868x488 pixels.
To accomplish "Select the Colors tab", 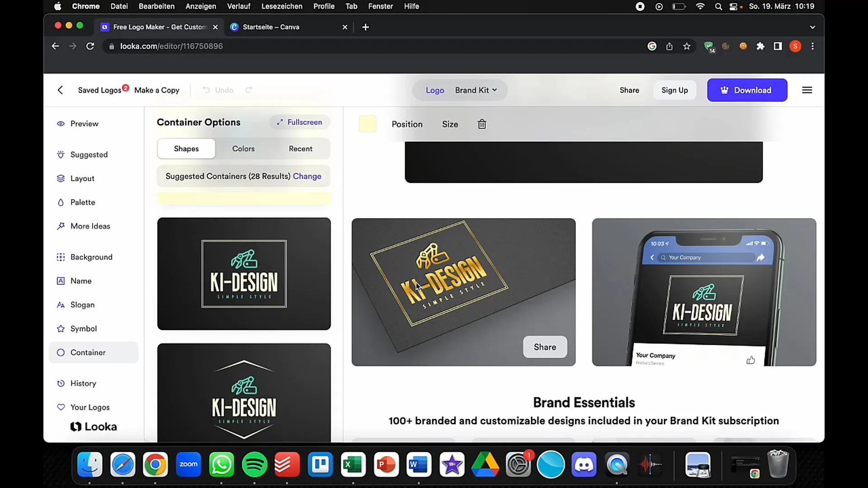I will (243, 149).
